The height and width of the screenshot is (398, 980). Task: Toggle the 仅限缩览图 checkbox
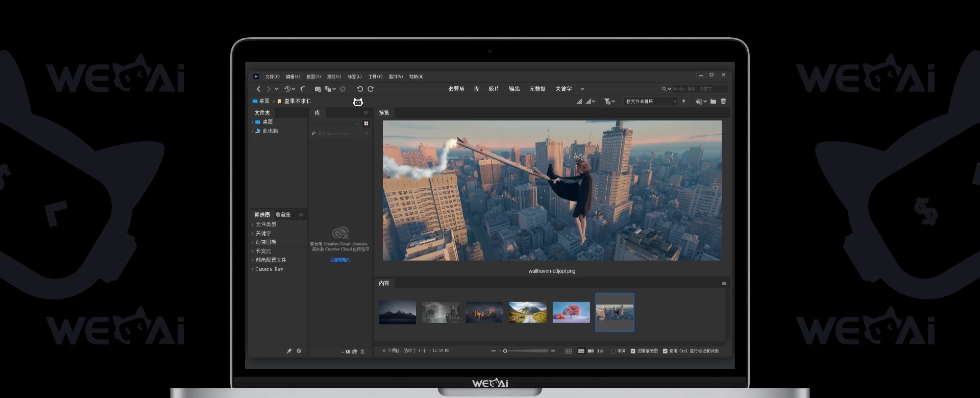pyautogui.click(x=633, y=351)
